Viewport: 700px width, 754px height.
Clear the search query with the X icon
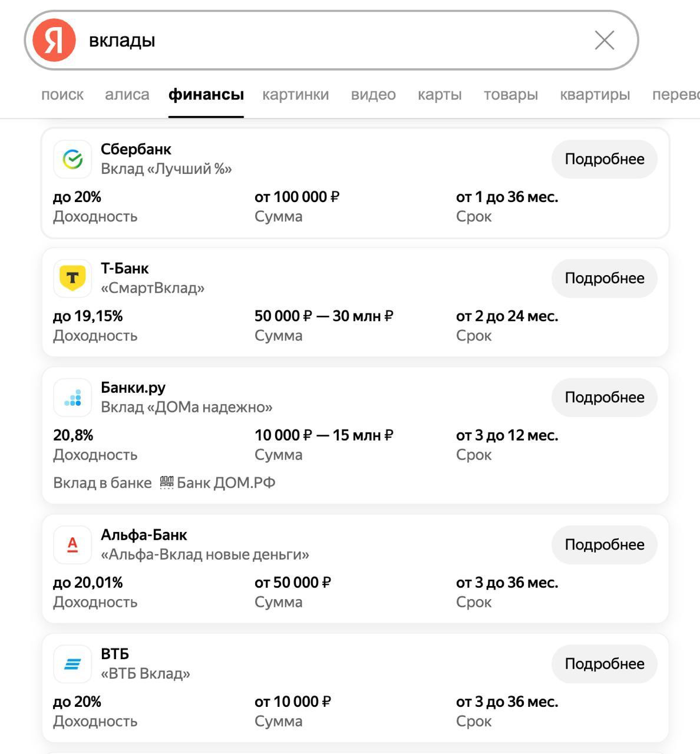tap(604, 40)
